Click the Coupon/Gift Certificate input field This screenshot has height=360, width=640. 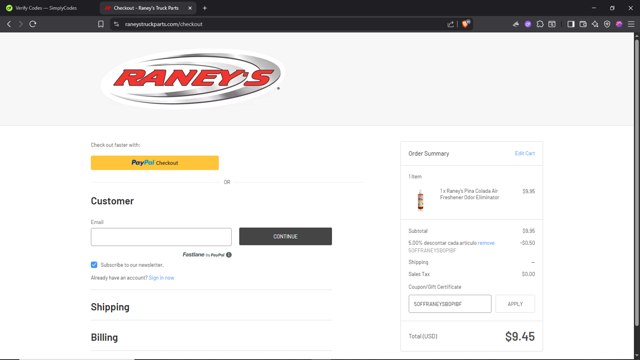(x=450, y=304)
